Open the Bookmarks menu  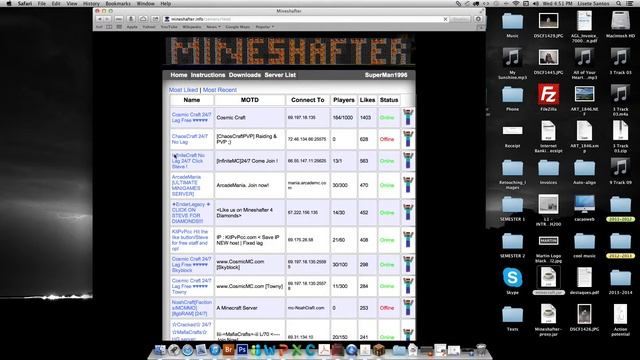click(x=118, y=3)
